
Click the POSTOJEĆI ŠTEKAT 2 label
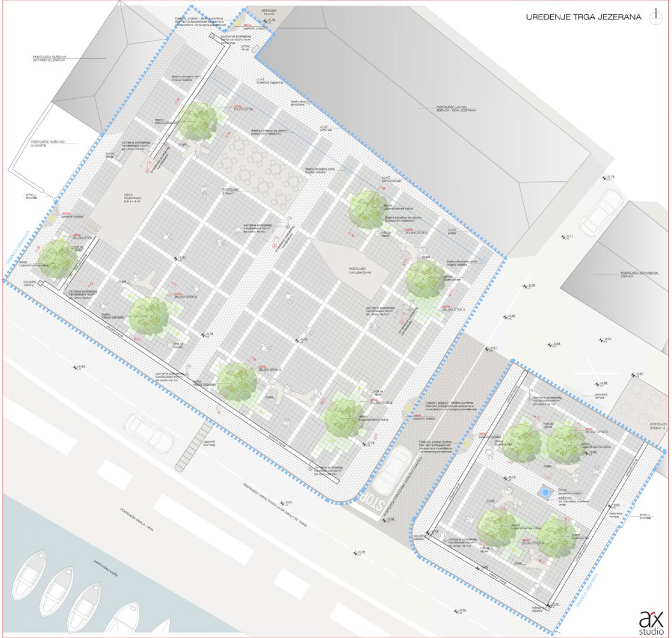(657, 426)
